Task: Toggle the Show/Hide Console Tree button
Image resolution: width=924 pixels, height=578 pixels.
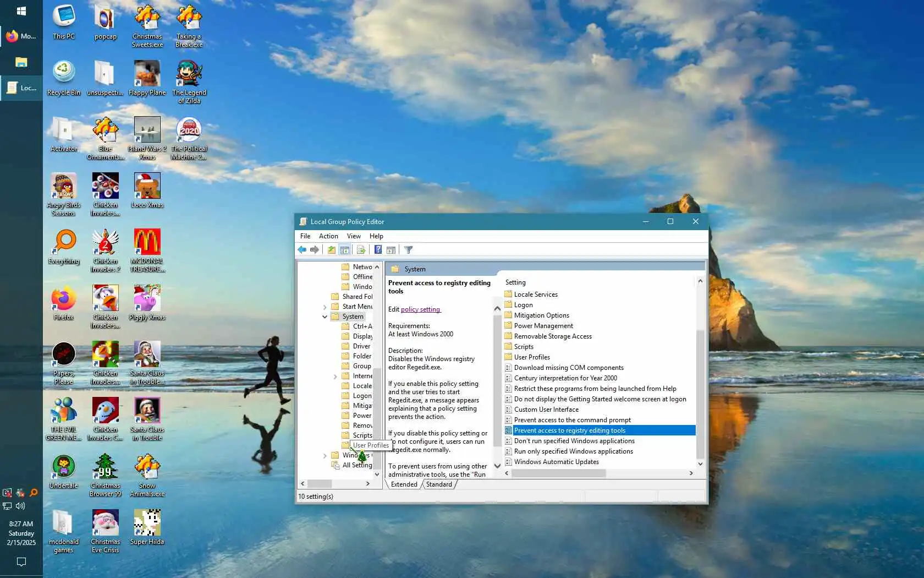Action: pos(345,250)
